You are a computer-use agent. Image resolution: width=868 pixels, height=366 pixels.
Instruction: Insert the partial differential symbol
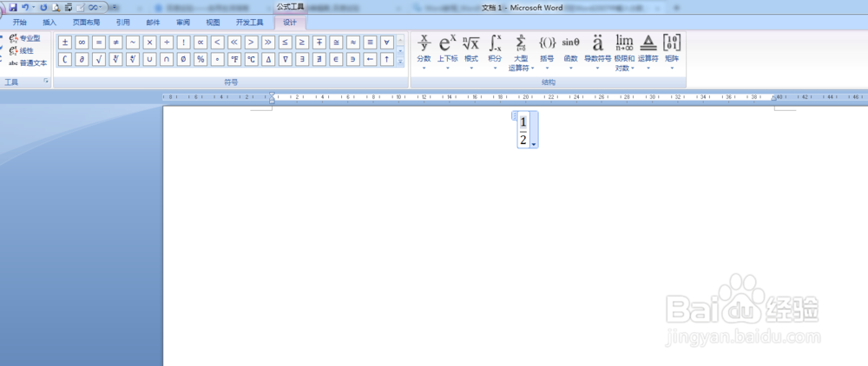pos(82,59)
